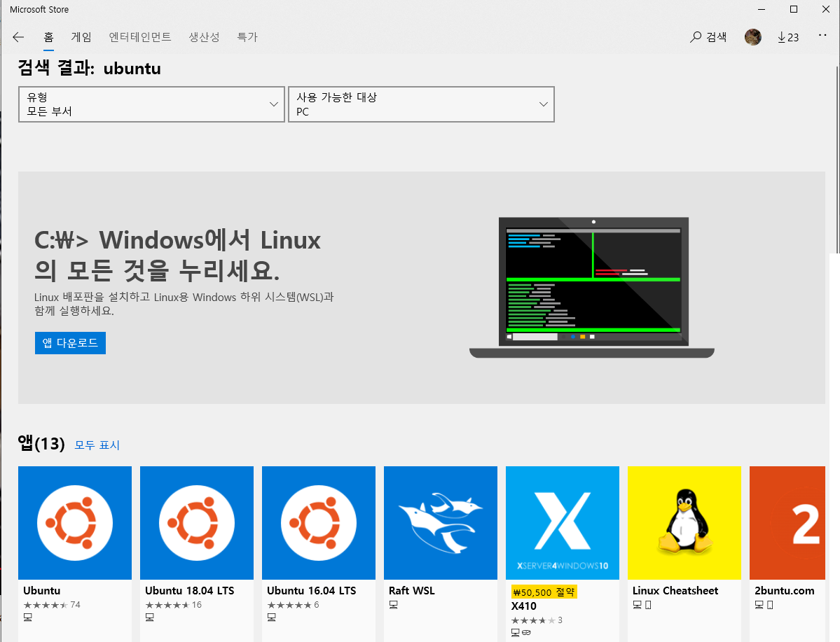Click the ₩50,500 절약 discount badge
This screenshot has width=840, height=642.
[544, 592]
